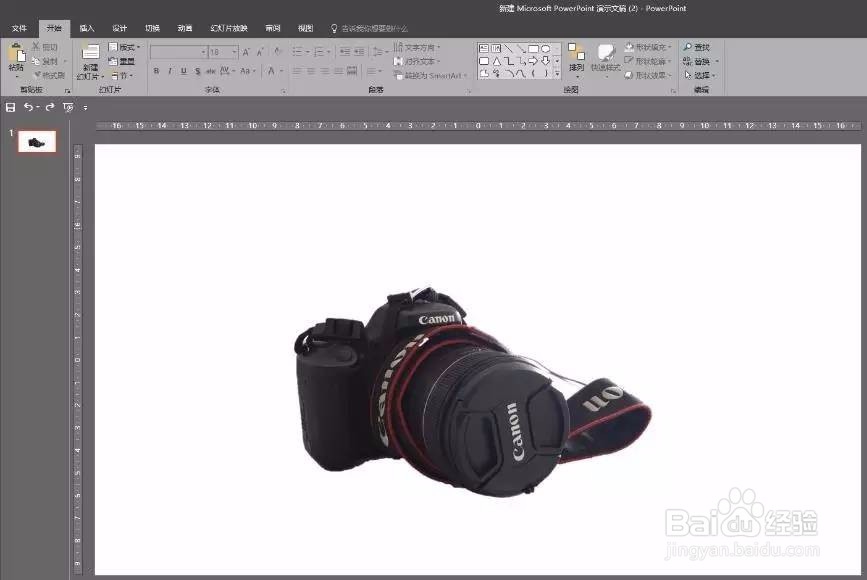Click the Tell Me search box
This screenshot has width=867, height=580.
coord(369,28)
